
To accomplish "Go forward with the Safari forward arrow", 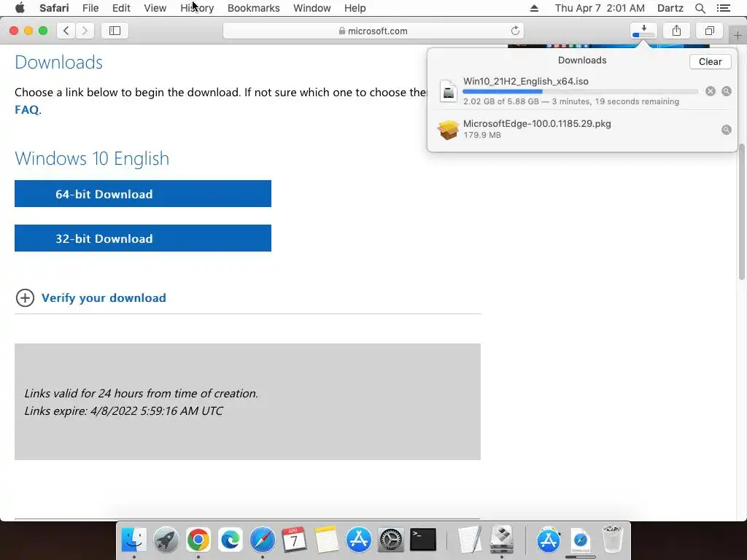I will [x=85, y=31].
